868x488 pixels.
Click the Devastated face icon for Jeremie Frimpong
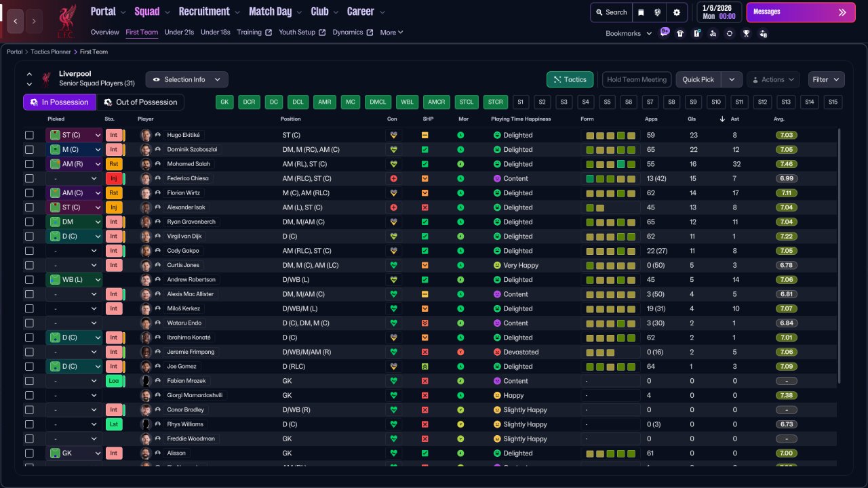pyautogui.click(x=496, y=352)
